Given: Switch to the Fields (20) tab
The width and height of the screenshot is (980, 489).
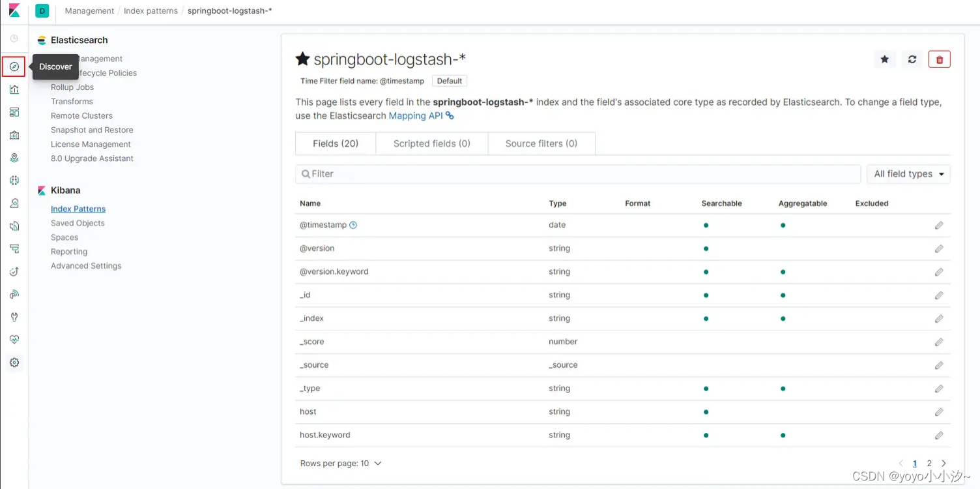Looking at the screenshot, I should (336, 143).
